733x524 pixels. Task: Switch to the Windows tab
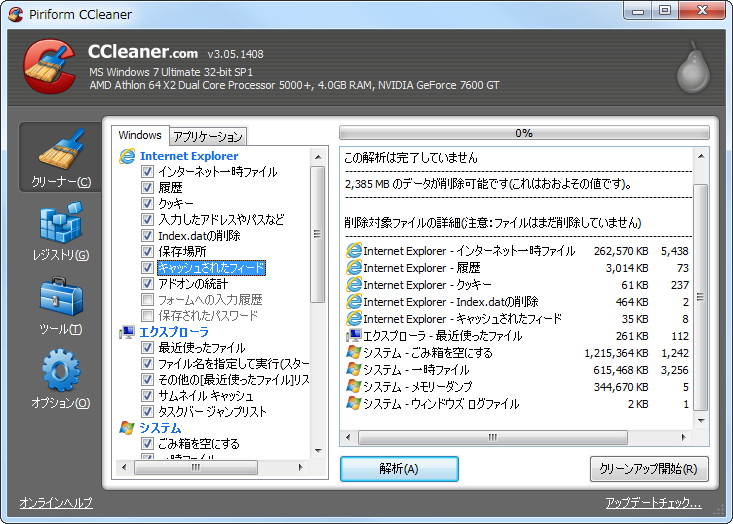(x=140, y=135)
